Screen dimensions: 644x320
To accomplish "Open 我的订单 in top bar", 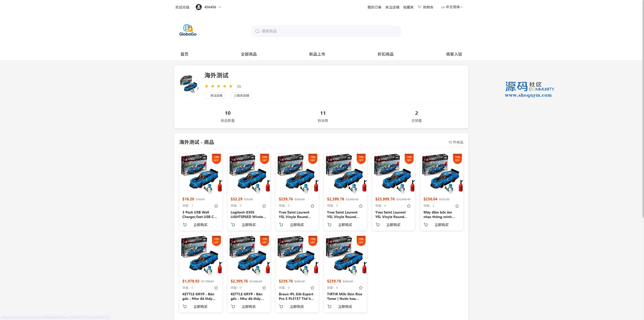I will (374, 7).
